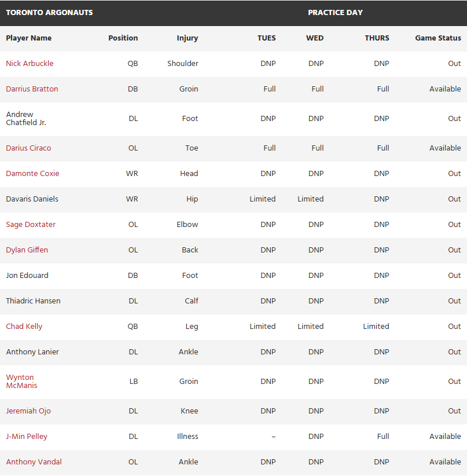Screen dimensions: 467x476
Task: Click the WED practice day header
Action: click(315, 38)
